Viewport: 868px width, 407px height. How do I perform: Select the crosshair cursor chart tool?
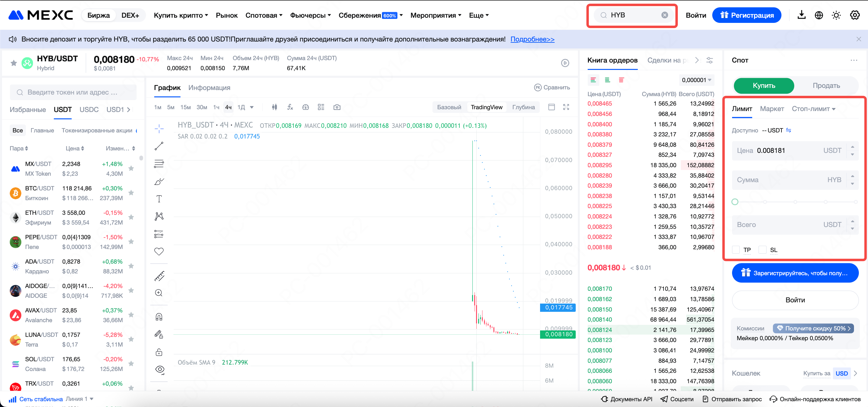click(x=159, y=128)
